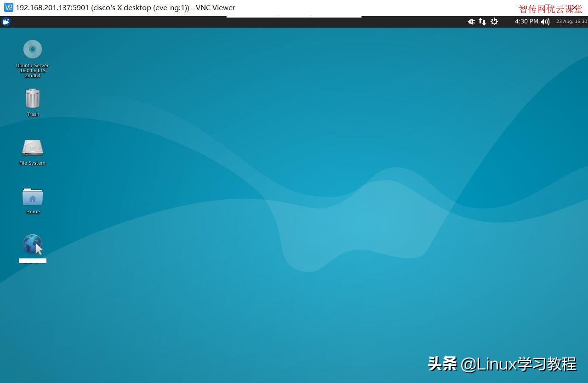Mute audio via the speaker indicator
Viewport: 588px width, 383px height.
[x=545, y=21]
